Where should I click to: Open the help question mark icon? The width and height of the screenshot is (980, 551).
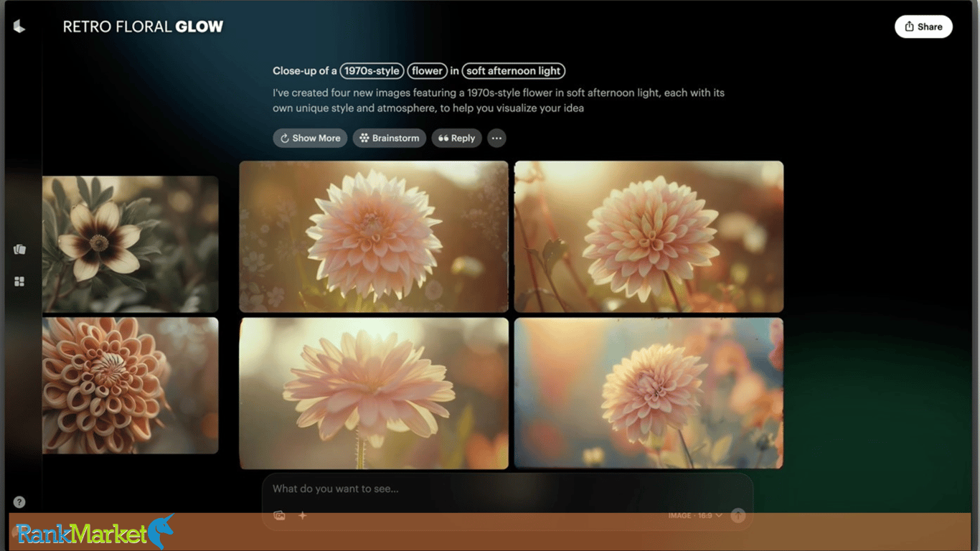(19, 502)
